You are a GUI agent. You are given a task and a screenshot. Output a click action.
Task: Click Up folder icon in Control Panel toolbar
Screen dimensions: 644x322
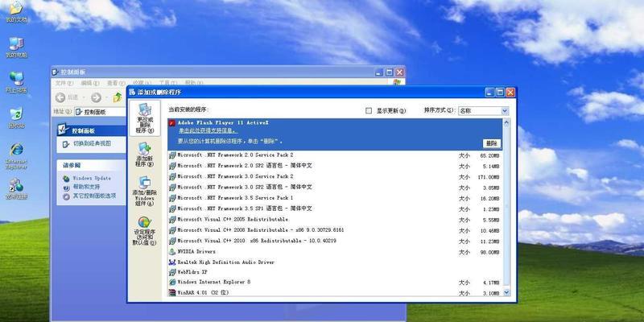(x=118, y=97)
